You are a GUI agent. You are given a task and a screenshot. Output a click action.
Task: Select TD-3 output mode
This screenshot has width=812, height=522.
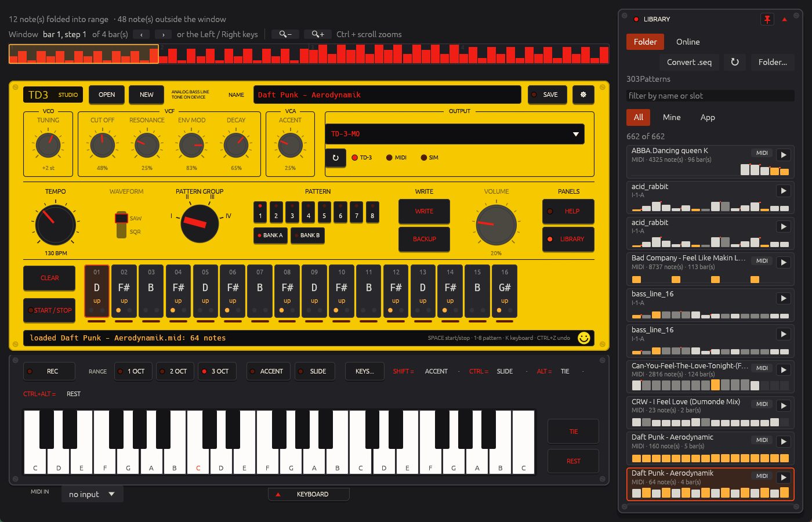(362, 158)
